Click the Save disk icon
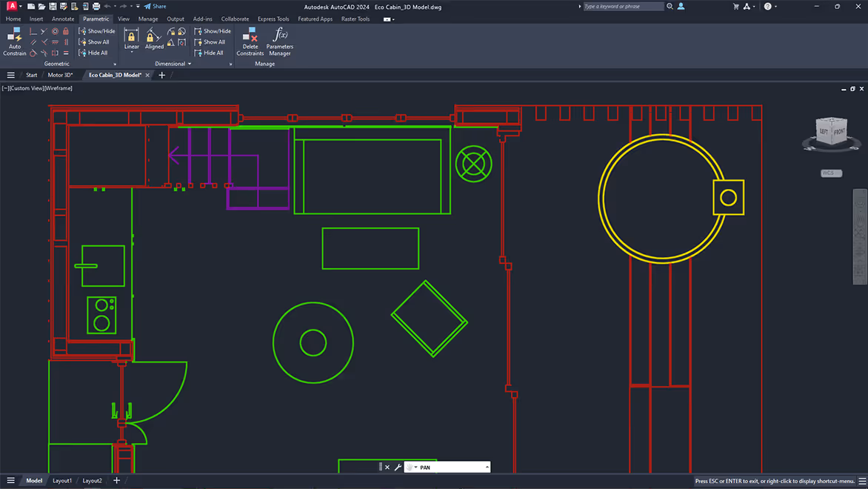 tap(53, 7)
